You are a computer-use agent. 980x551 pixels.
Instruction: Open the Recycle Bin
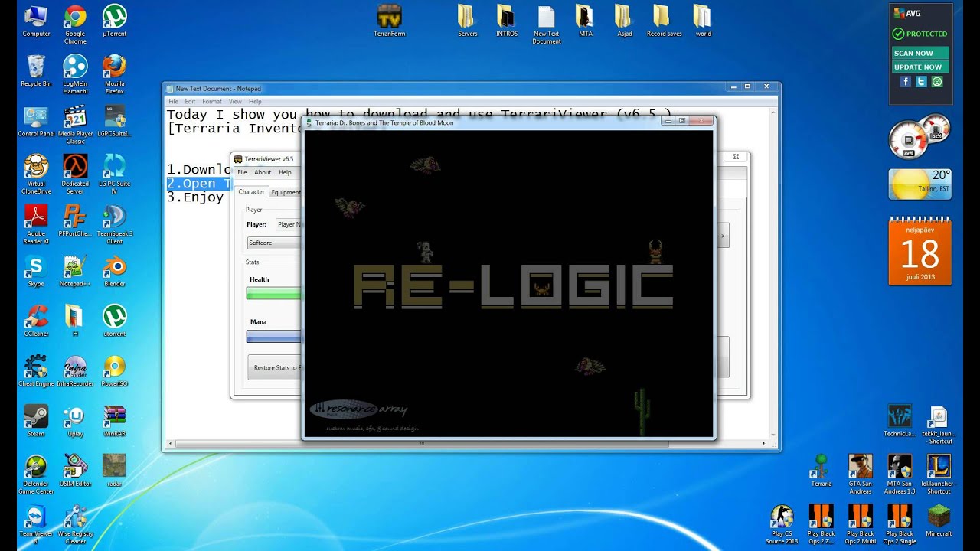(x=36, y=71)
